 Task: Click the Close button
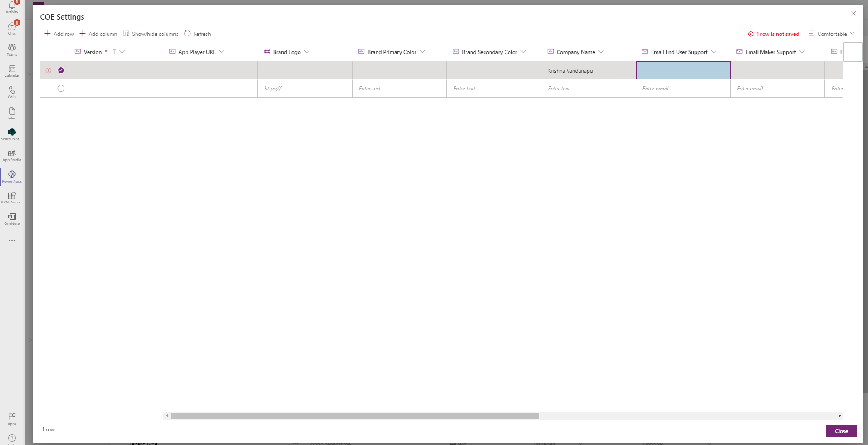click(x=841, y=431)
